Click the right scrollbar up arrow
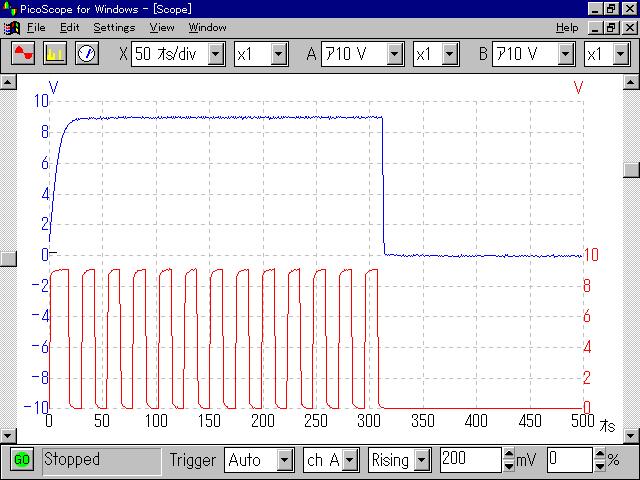Image resolution: width=640 pixels, height=480 pixels. pyautogui.click(x=631, y=82)
